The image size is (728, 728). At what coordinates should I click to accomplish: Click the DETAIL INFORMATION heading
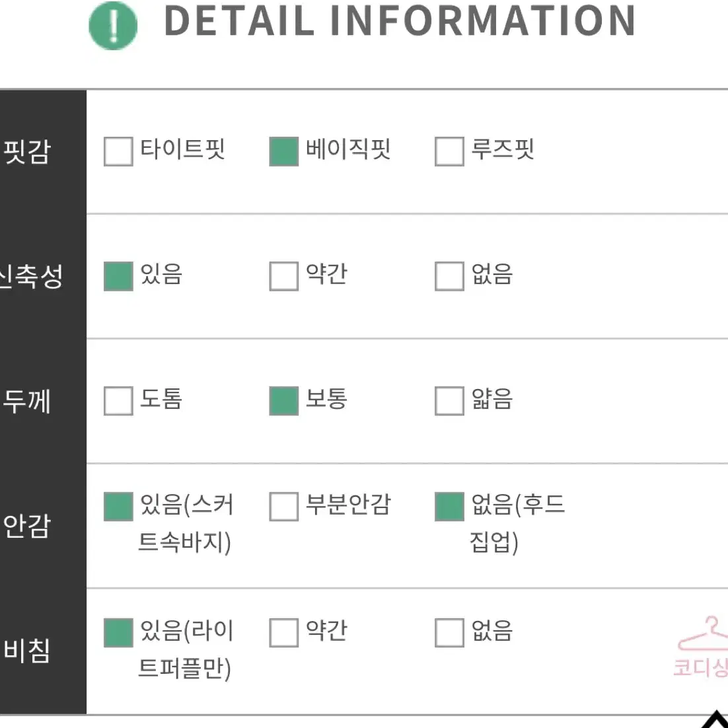(x=400, y=21)
